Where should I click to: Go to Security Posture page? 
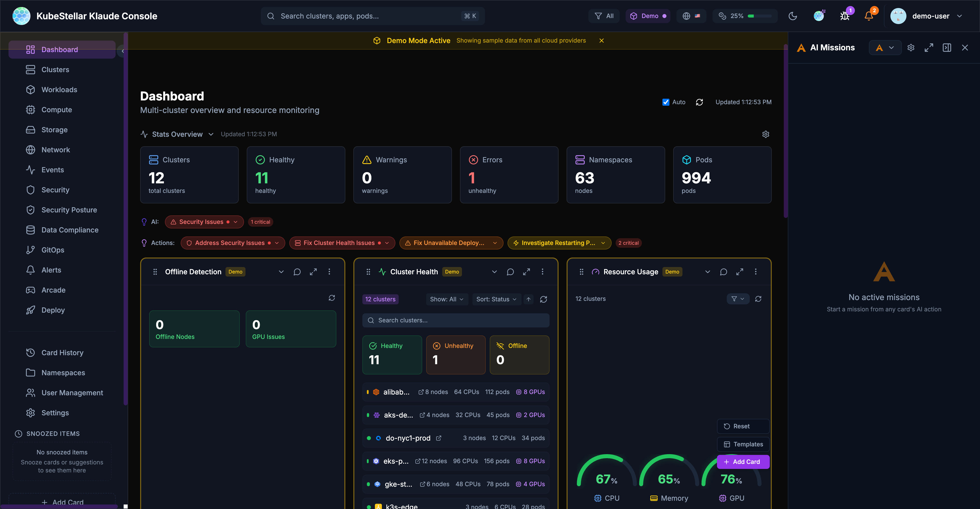point(69,210)
